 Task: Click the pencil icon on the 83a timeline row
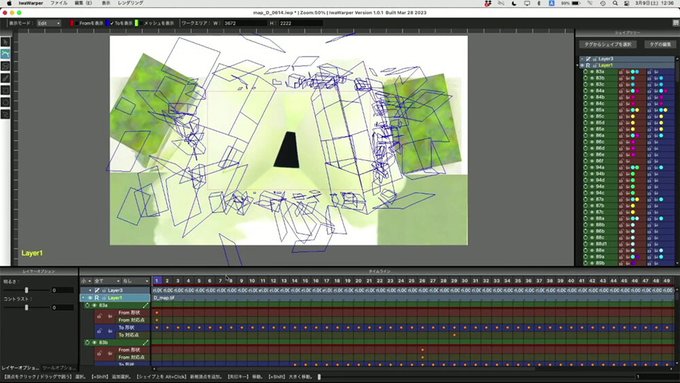point(146,305)
